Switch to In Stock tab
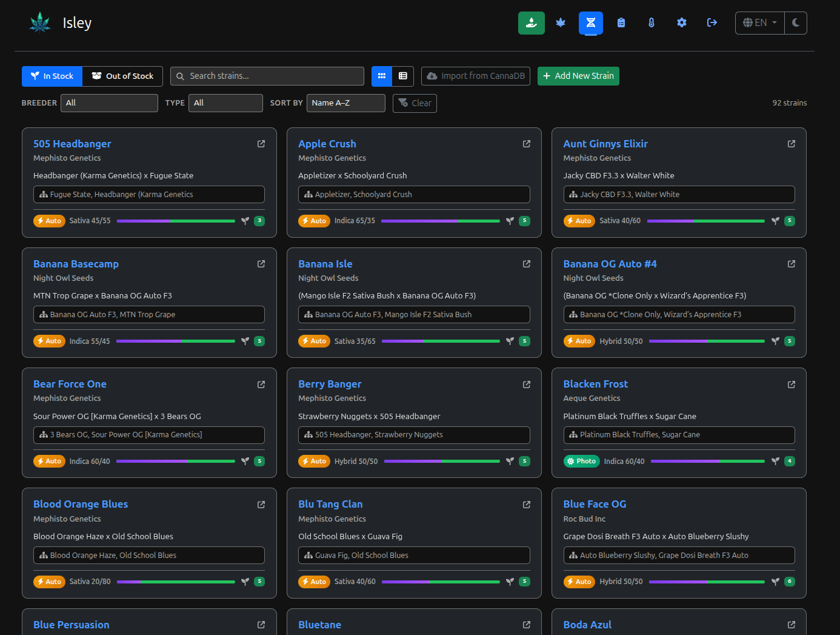Screen dimensions: 840x635 [x=52, y=76]
